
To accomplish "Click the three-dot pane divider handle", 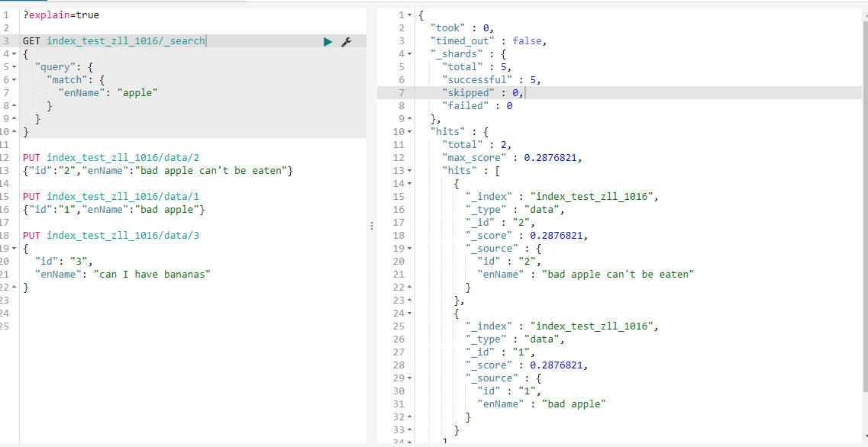I will pyautogui.click(x=372, y=226).
